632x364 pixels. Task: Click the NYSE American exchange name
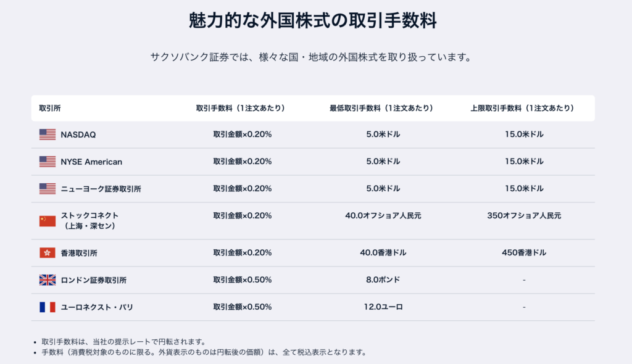click(91, 162)
